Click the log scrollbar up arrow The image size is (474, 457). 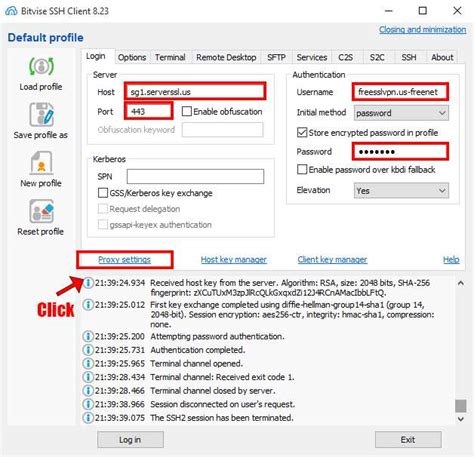tap(461, 283)
